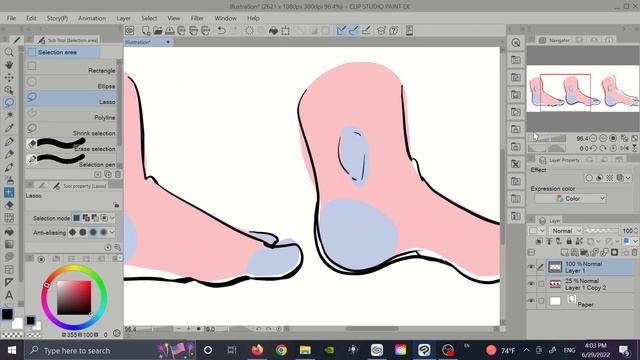Screen dimensions: 640x360
Task: Expand the Anti-aliasing options arrow
Action: coord(112,233)
